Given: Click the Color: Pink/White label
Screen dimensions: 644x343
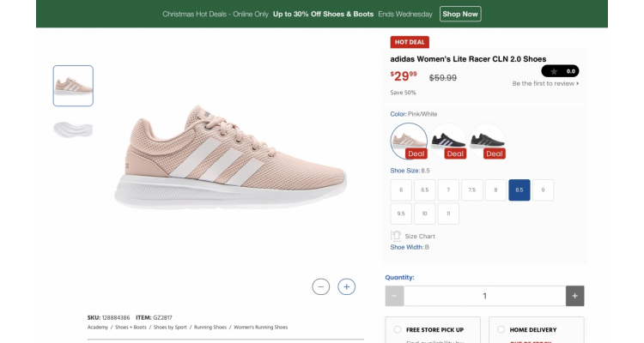Looking at the screenshot, I should coord(414,114).
